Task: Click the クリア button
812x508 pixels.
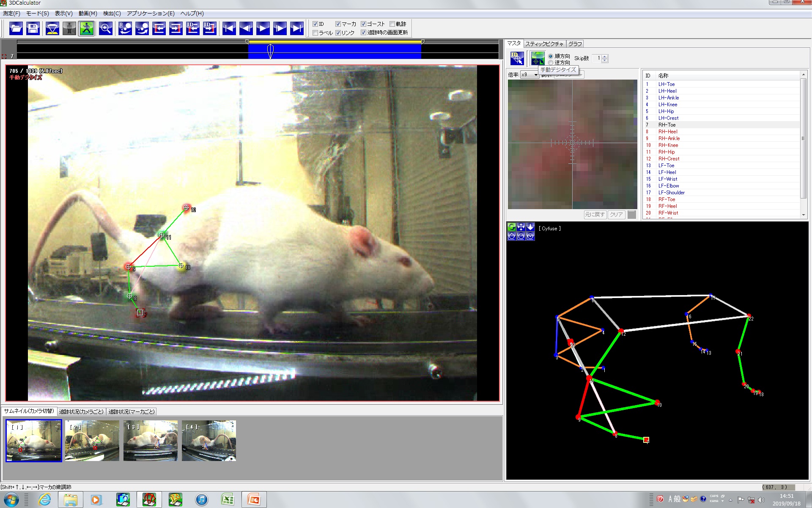Action: (x=616, y=215)
